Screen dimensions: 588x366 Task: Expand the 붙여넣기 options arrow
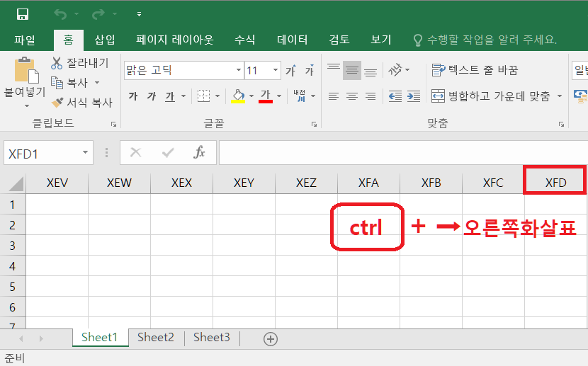(x=26, y=106)
